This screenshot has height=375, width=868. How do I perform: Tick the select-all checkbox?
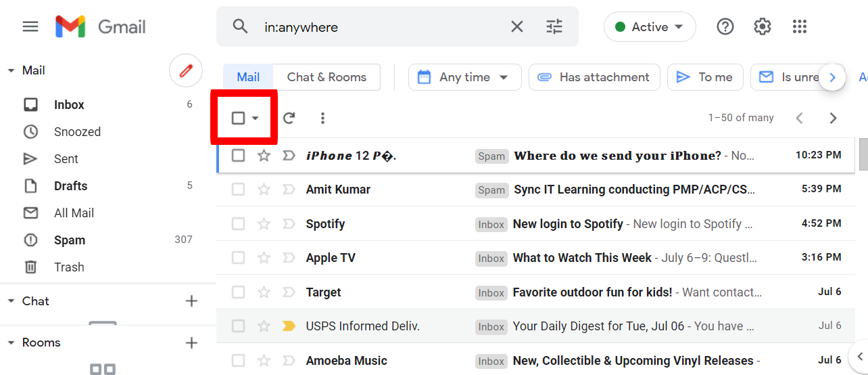238,118
